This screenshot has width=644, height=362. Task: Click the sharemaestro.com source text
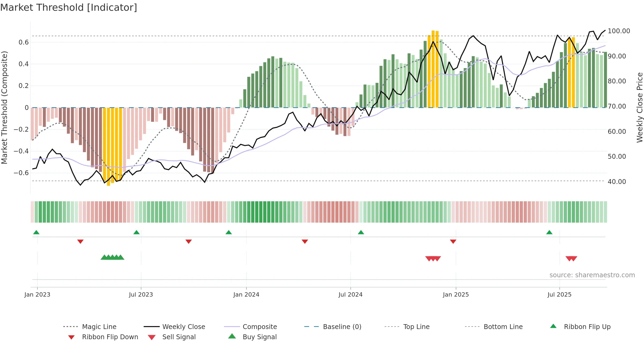pyautogui.click(x=592, y=275)
